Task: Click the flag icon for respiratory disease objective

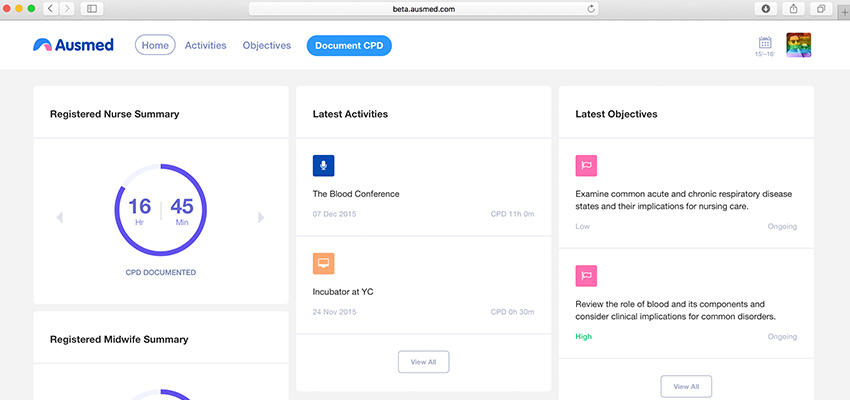Action: pyautogui.click(x=586, y=166)
